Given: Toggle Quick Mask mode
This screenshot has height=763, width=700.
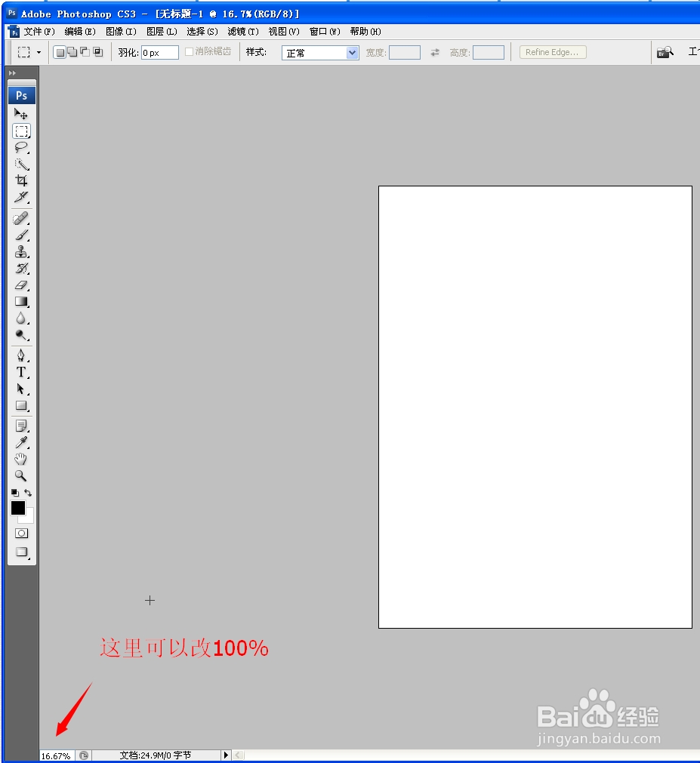Looking at the screenshot, I should click(x=21, y=534).
